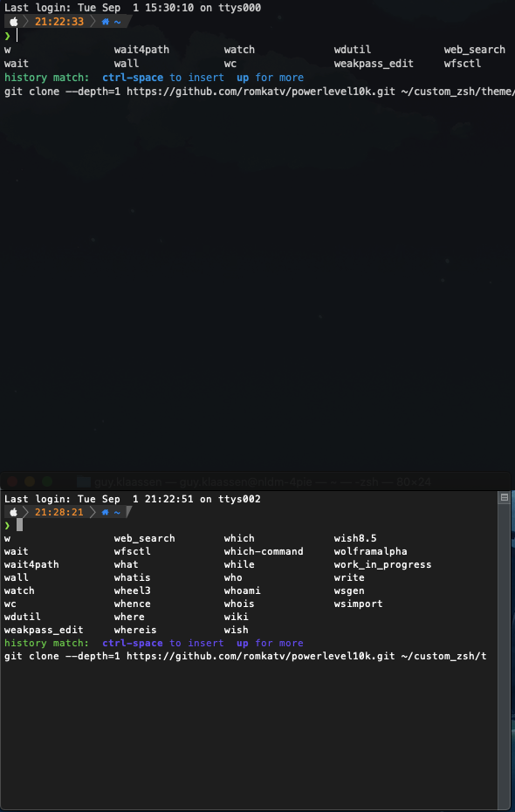Screen dimensions: 515x812
Task: Select wfsctl in the bottom terminal
Action: (132, 551)
